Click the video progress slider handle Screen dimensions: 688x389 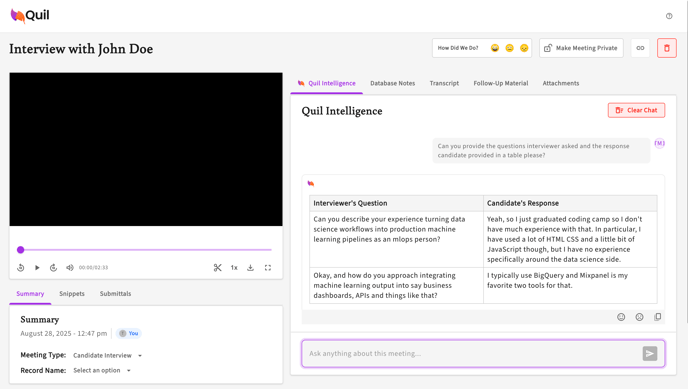pyautogui.click(x=21, y=250)
